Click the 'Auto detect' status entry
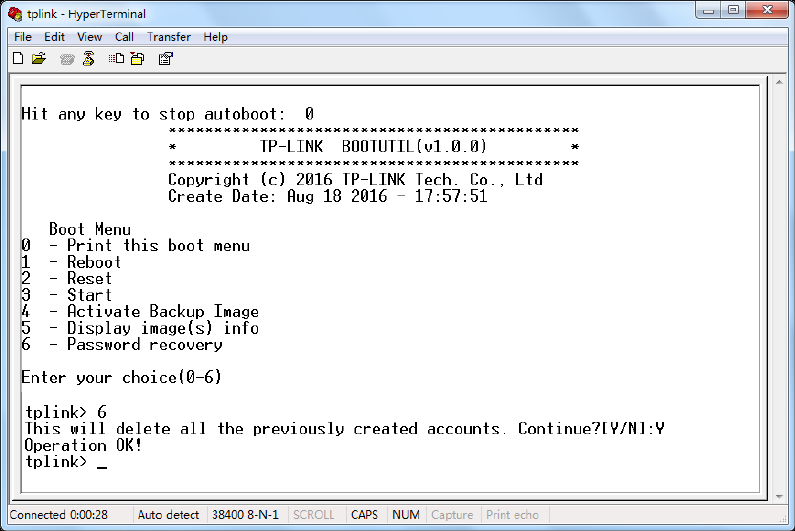Viewport: 795px width, 531px height. point(169,515)
